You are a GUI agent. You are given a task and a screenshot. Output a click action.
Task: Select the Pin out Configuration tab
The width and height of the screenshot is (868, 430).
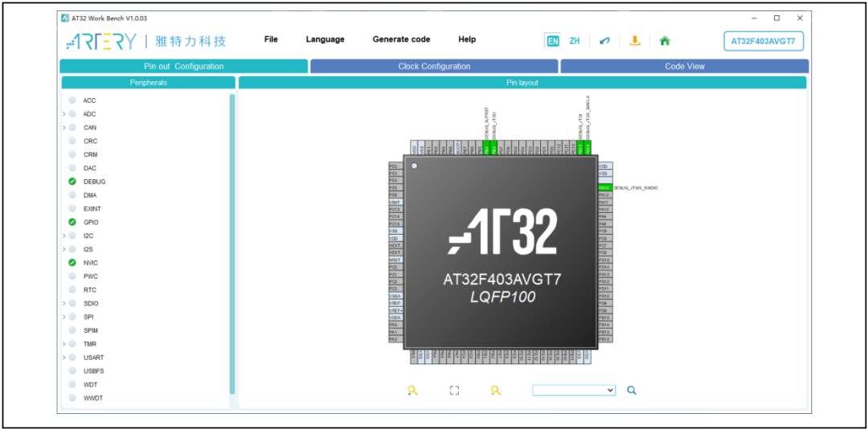[184, 67]
